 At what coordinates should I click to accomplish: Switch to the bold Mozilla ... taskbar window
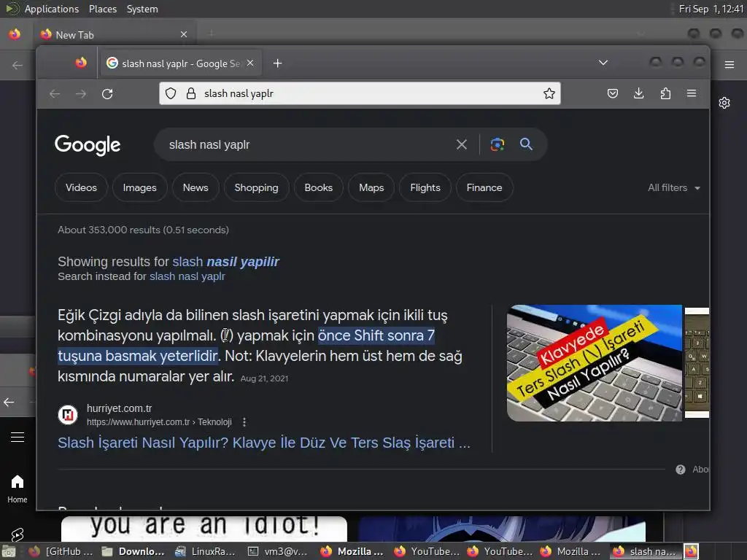[x=352, y=551]
